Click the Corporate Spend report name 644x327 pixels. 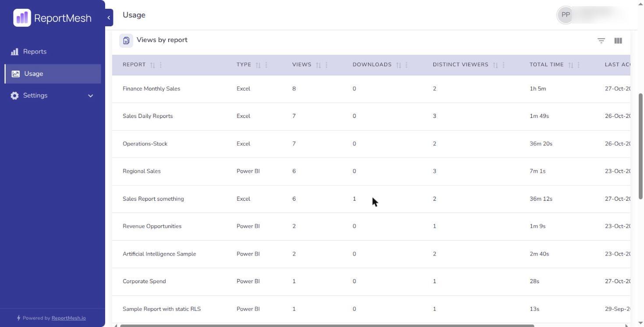pos(144,281)
